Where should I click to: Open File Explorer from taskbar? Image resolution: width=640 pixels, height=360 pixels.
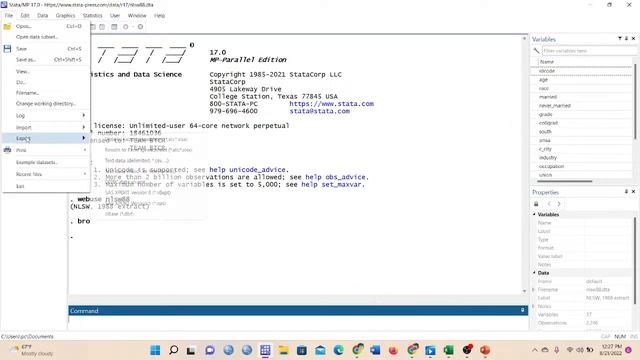283,350
